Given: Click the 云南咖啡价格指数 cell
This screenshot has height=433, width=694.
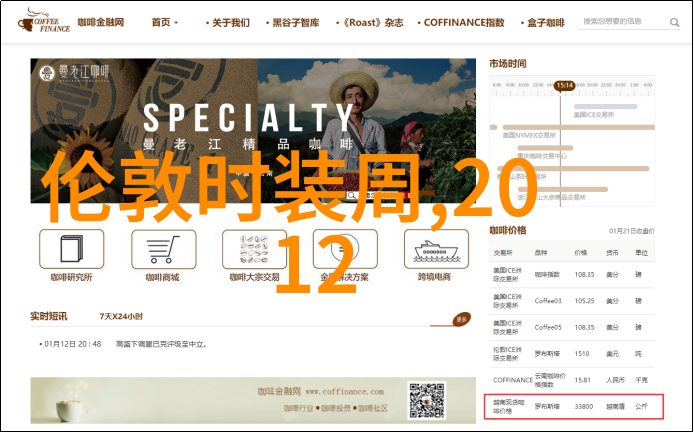Looking at the screenshot, I should click(x=550, y=380).
